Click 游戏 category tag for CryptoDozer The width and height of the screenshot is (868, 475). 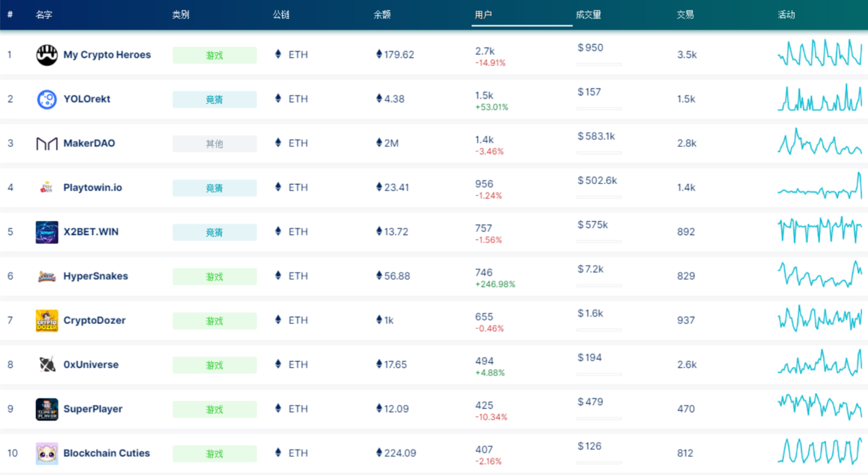point(214,321)
